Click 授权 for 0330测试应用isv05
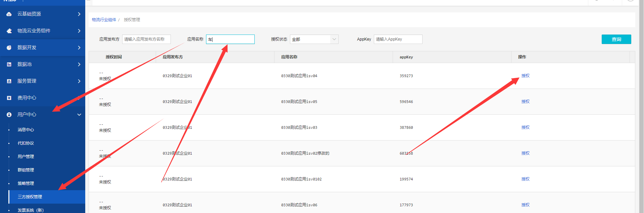 (x=526, y=102)
